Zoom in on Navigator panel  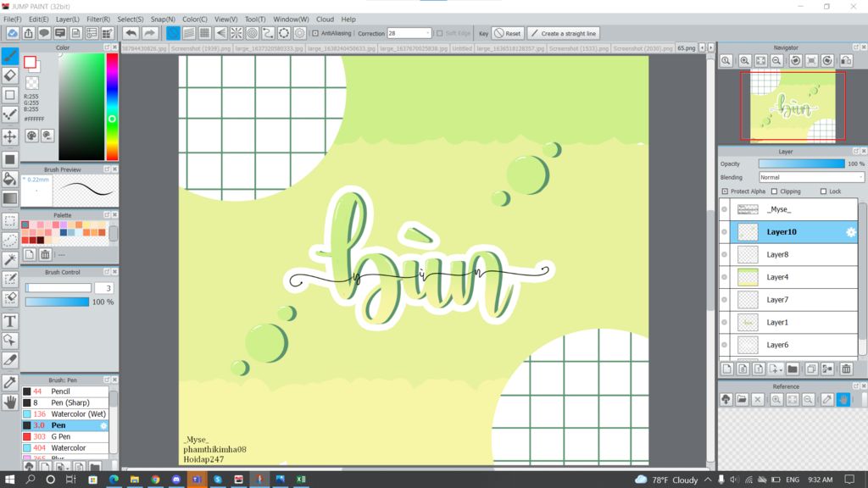(x=744, y=60)
